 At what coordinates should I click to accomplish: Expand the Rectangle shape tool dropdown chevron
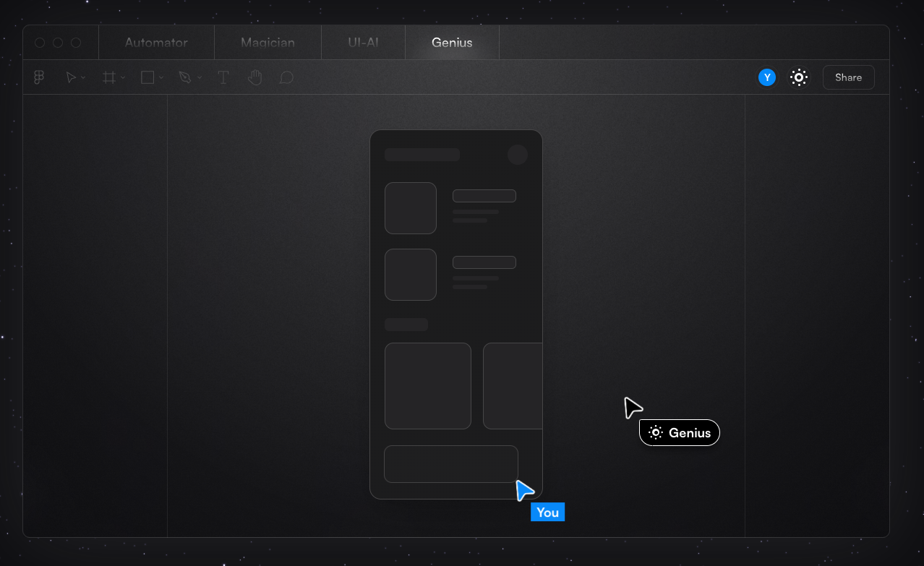click(x=161, y=78)
